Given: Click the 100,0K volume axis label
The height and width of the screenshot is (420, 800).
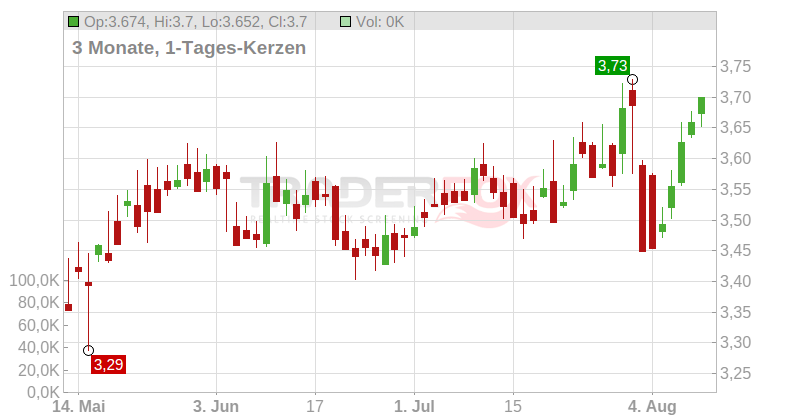Looking at the screenshot, I should 34,280.
